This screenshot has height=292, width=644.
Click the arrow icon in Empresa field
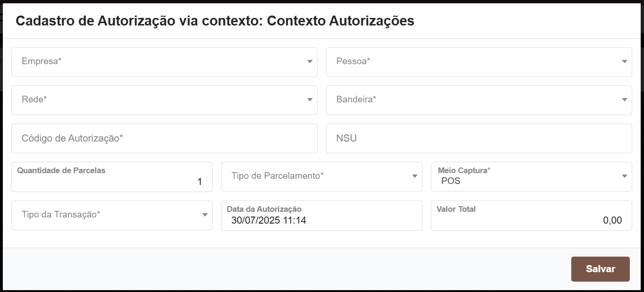(310, 62)
